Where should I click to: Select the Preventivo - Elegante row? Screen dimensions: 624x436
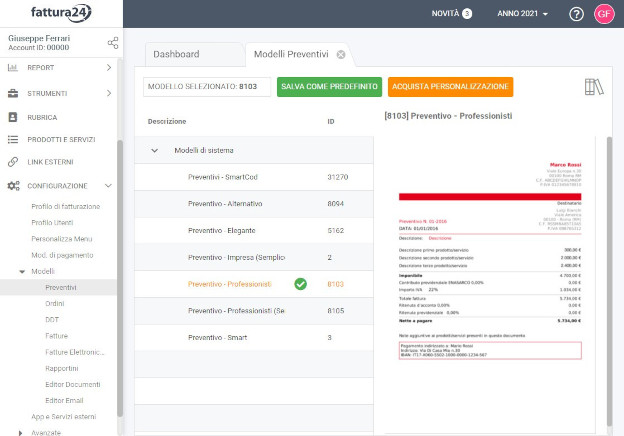tap(254, 230)
